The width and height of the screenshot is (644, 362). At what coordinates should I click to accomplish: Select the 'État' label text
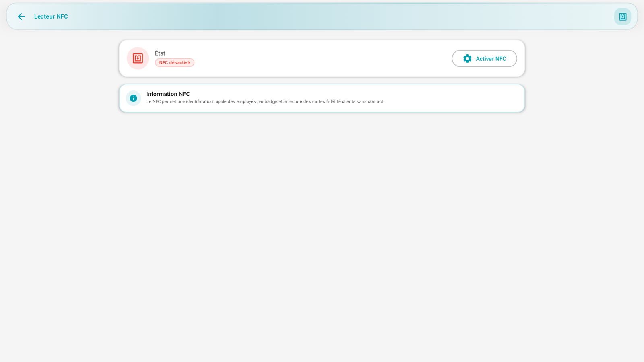160,53
